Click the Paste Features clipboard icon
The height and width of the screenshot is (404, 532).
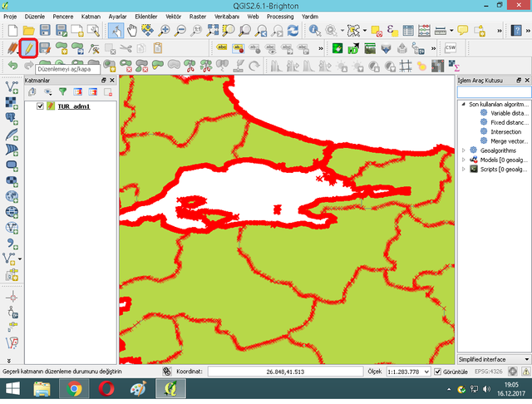coord(158,48)
